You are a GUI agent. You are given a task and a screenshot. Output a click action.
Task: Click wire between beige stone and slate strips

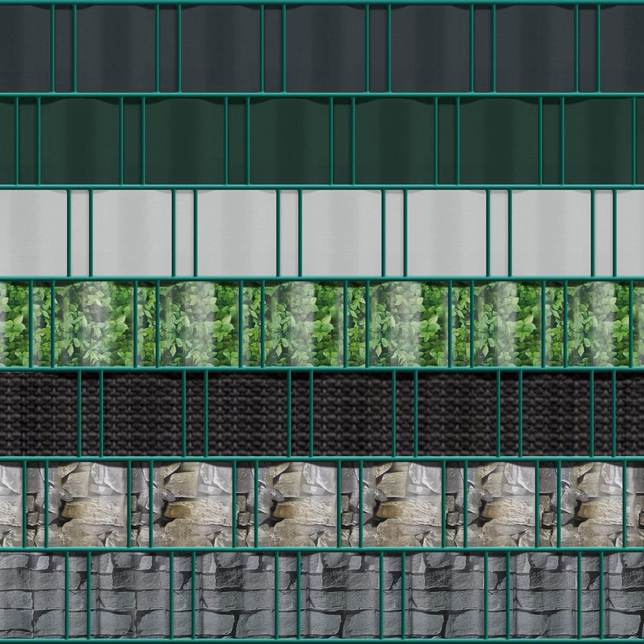[x=322, y=549]
